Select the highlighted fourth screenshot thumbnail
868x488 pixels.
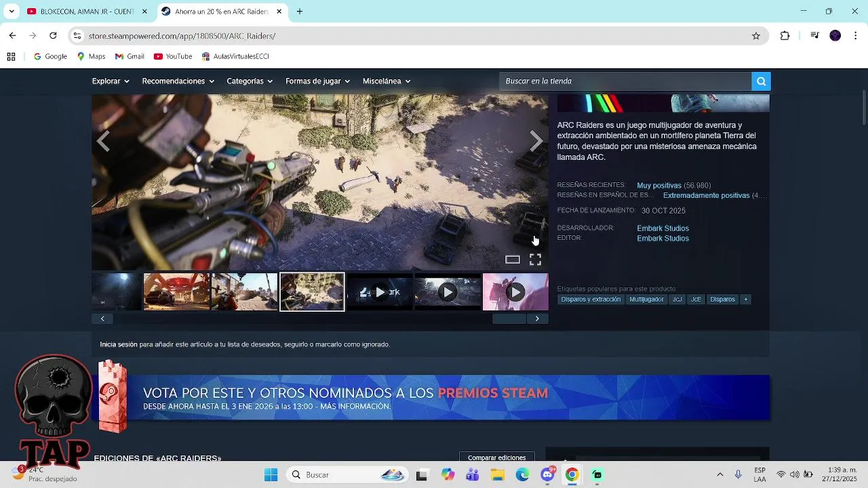click(x=312, y=292)
